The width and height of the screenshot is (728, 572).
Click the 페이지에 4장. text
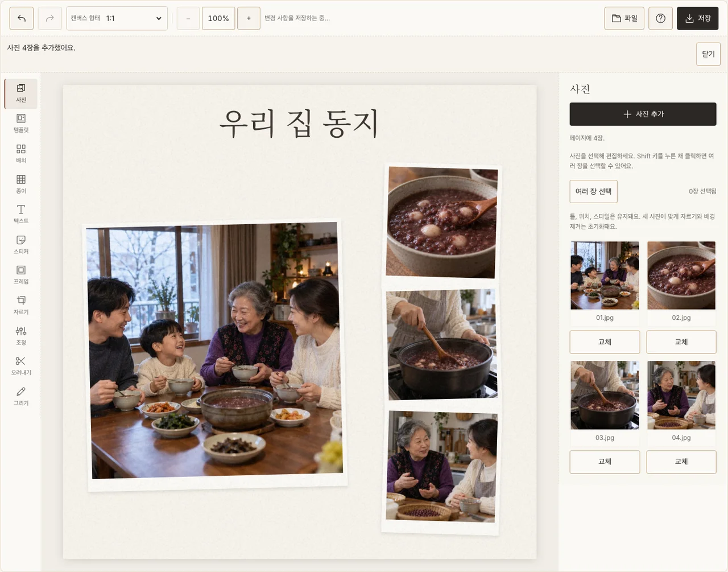pyautogui.click(x=587, y=138)
